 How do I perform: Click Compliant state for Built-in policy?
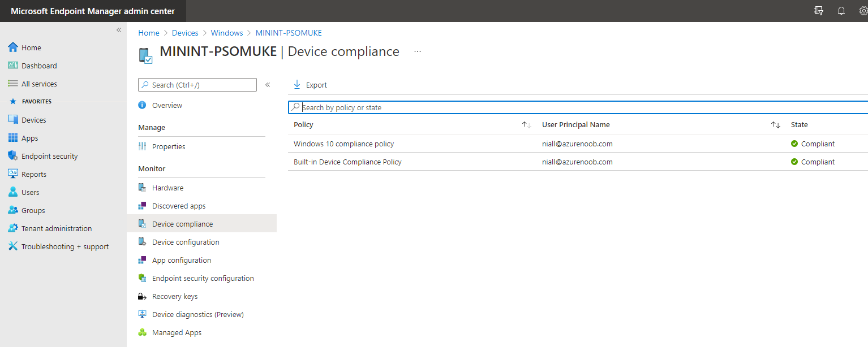coord(818,162)
